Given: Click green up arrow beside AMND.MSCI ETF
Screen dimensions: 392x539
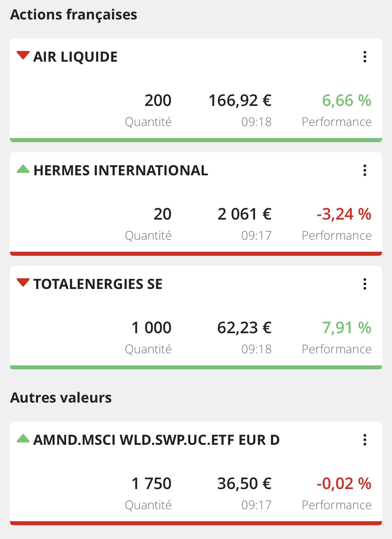Looking at the screenshot, I should tap(23, 438).
